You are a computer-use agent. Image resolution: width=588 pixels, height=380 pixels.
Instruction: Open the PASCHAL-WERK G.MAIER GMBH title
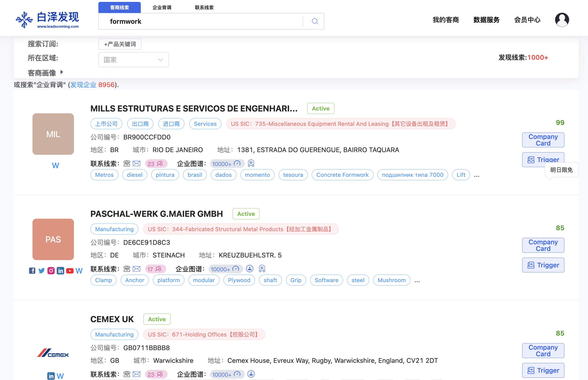pos(157,214)
